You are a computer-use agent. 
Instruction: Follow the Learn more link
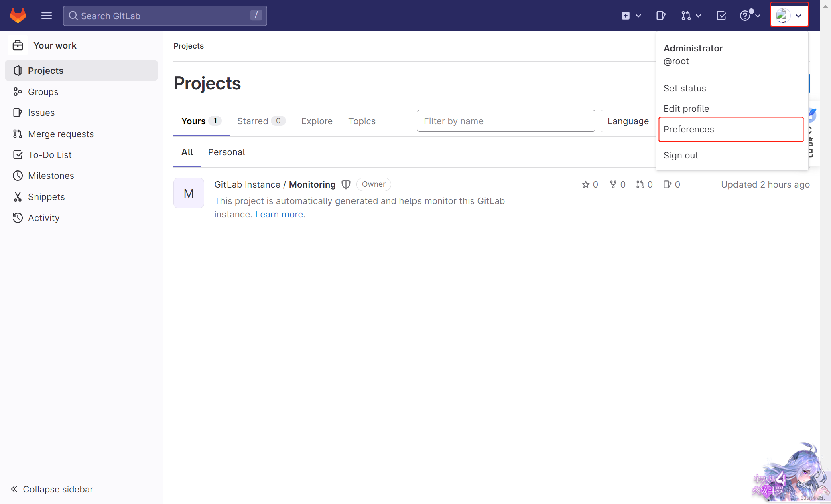[279, 214]
